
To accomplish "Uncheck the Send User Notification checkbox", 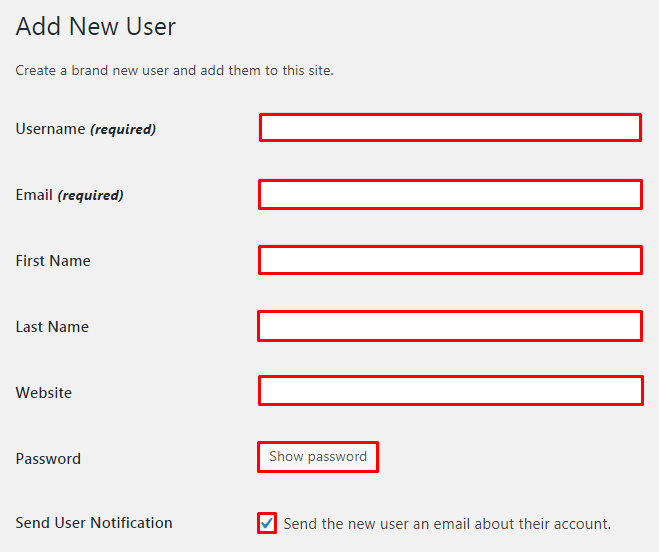I will tap(267, 523).
